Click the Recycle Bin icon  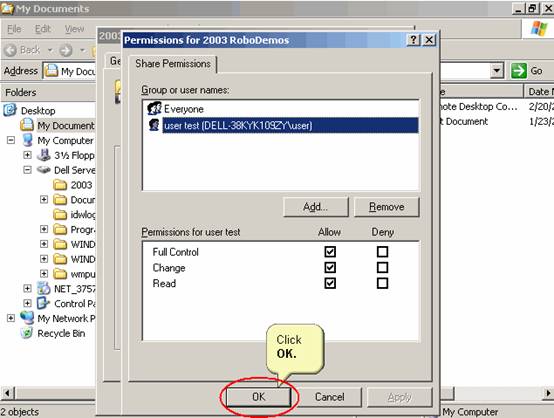[x=27, y=333]
